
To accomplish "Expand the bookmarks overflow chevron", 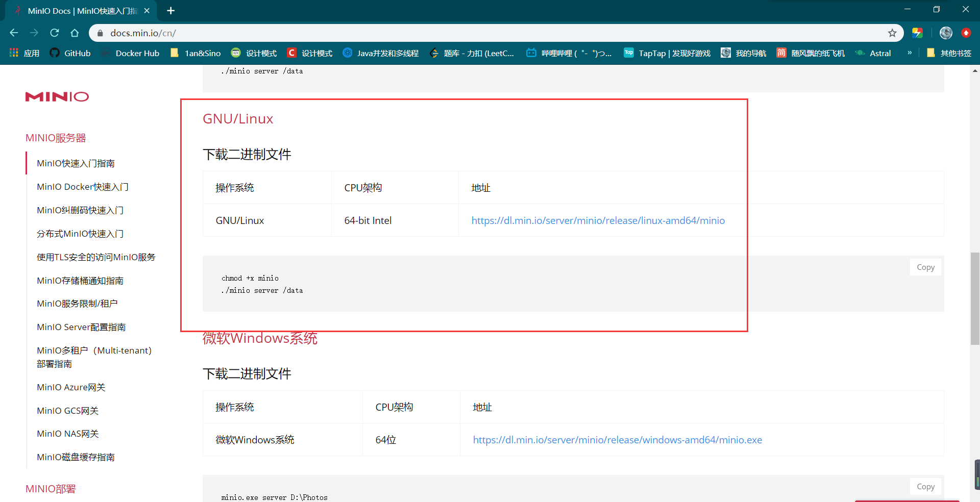I will click(x=909, y=53).
